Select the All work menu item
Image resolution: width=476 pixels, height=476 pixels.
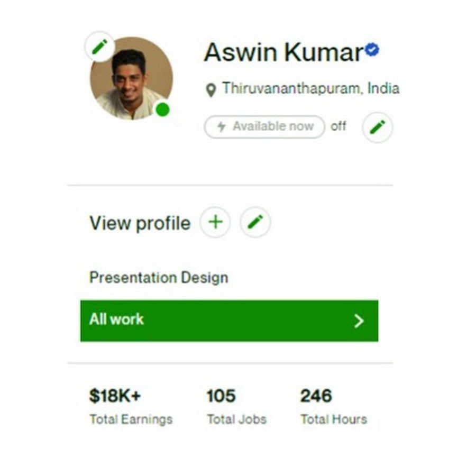(229, 321)
